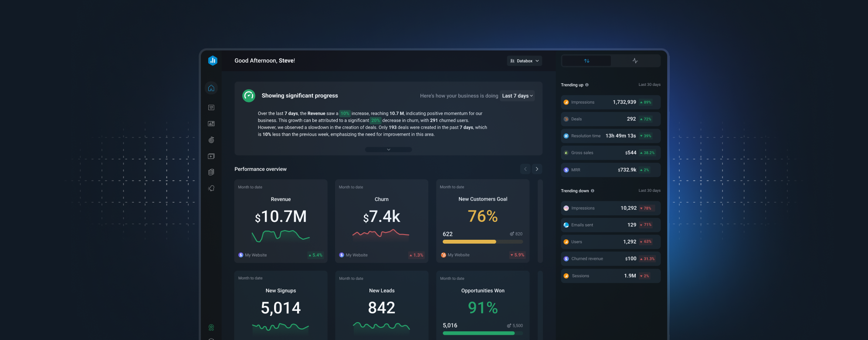This screenshot has width=868, height=340.
Task: Open the Dashboards chart sidebar icon
Action: click(x=211, y=124)
